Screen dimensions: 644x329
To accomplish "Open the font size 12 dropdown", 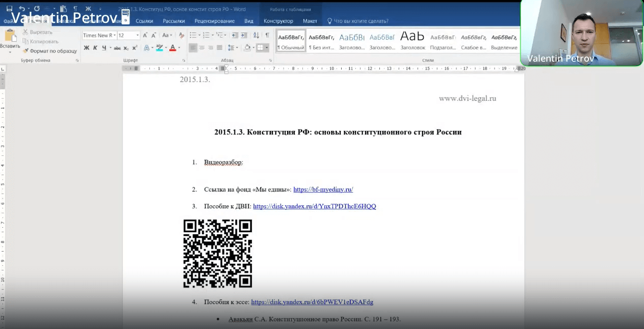I will click(x=137, y=36).
